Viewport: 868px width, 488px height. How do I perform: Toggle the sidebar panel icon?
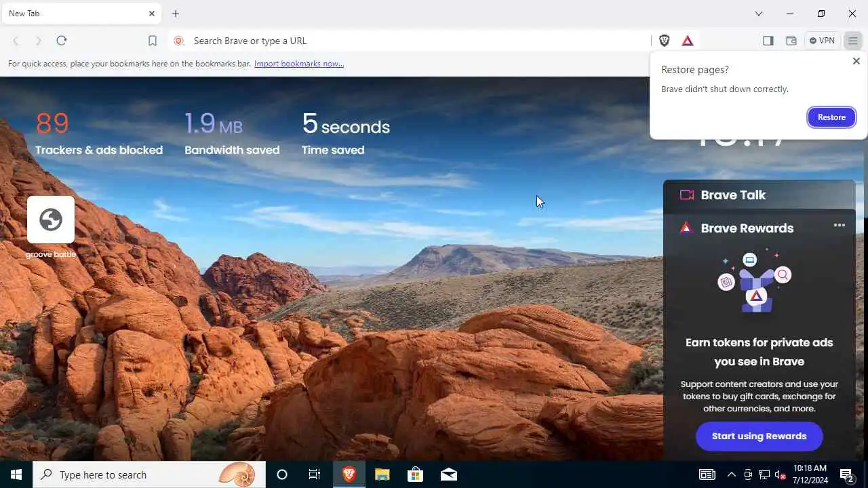(x=768, y=41)
